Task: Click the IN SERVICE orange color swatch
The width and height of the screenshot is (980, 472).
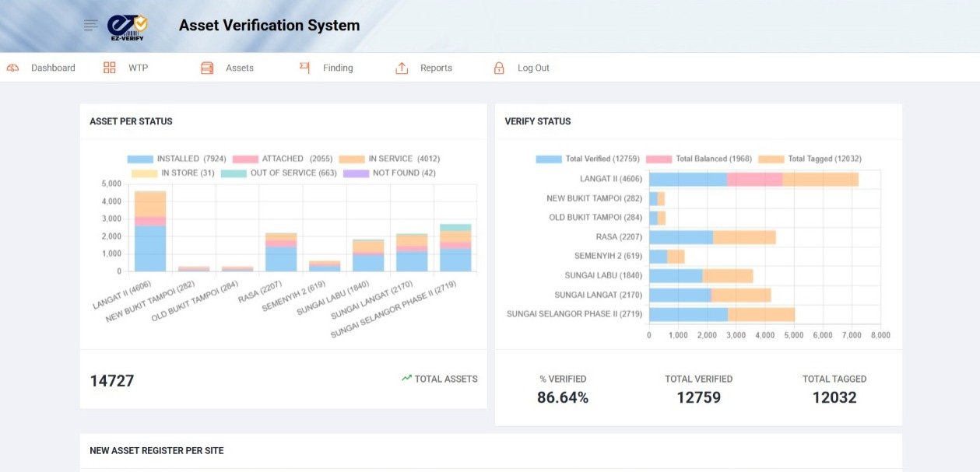Action: tap(352, 159)
